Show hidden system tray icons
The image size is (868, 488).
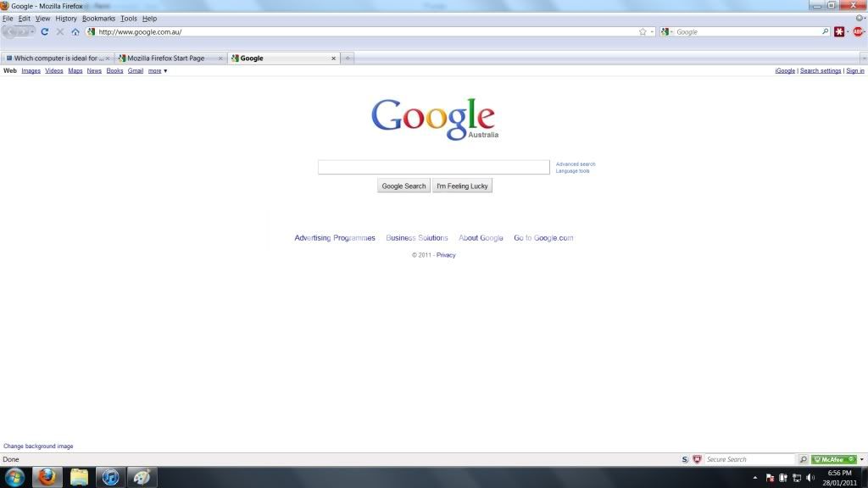point(754,478)
